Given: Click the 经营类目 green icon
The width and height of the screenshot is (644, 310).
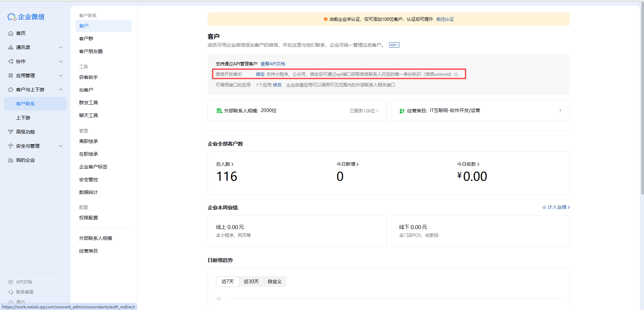Looking at the screenshot, I should click(x=402, y=111).
